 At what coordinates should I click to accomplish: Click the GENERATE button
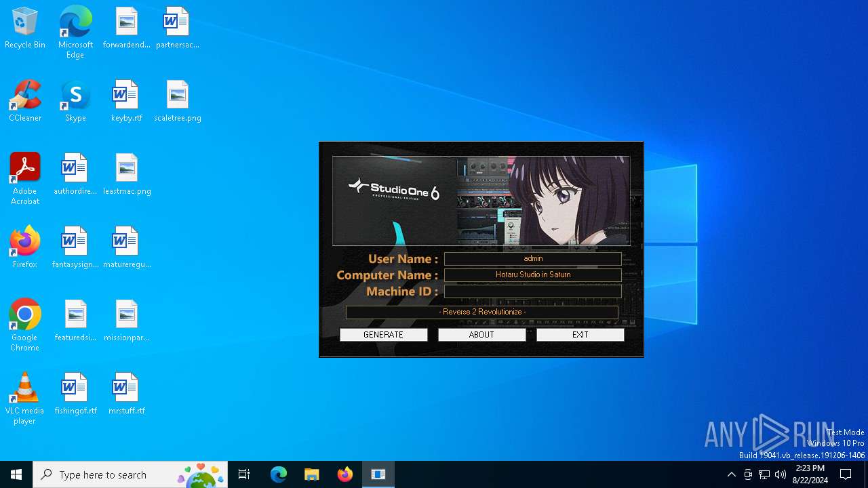(383, 335)
